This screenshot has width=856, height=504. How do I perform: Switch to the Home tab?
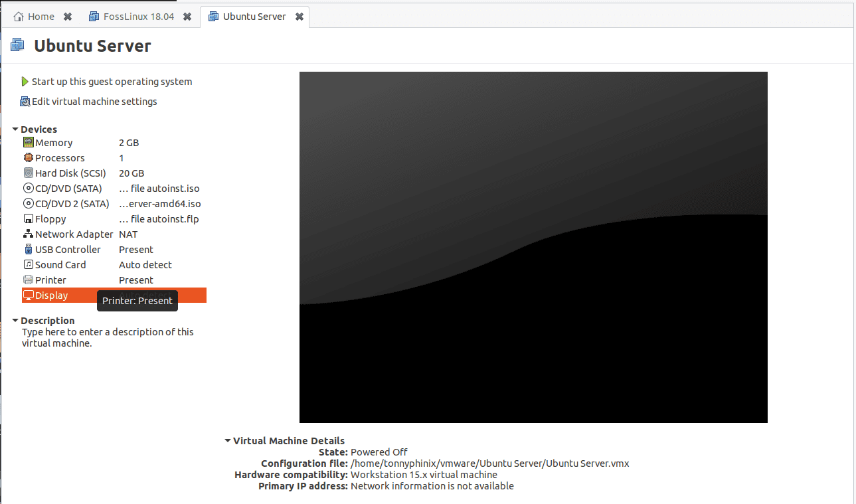(x=43, y=16)
